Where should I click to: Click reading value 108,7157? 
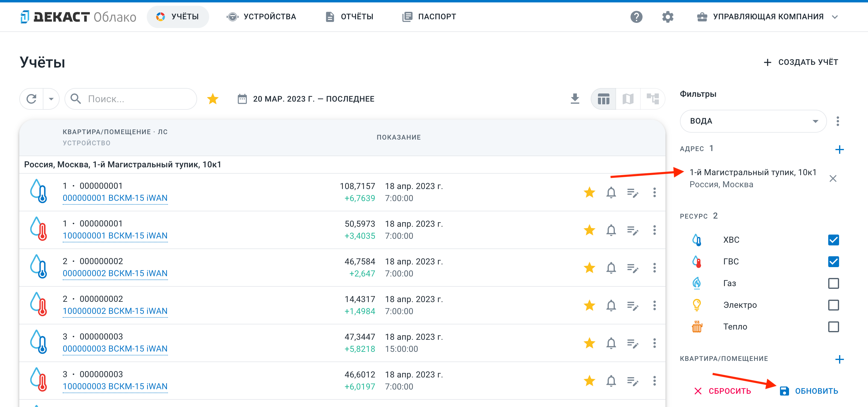[357, 186]
